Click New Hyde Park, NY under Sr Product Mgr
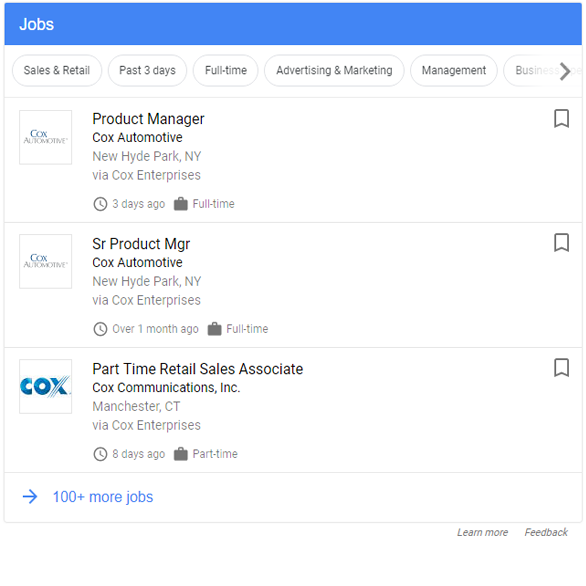Image resolution: width=586 pixels, height=586 pixels. (146, 281)
